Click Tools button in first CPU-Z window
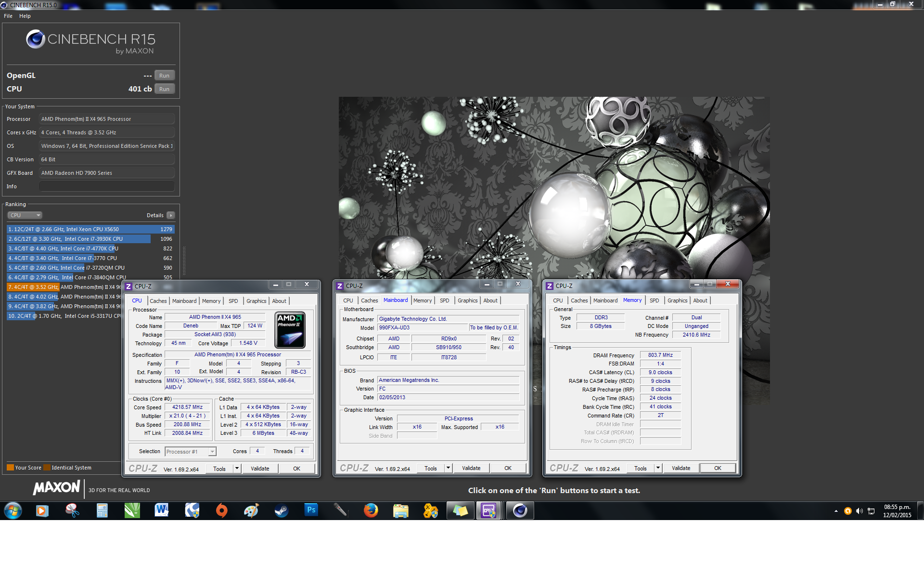The width and height of the screenshot is (924, 574). (x=219, y=469)
